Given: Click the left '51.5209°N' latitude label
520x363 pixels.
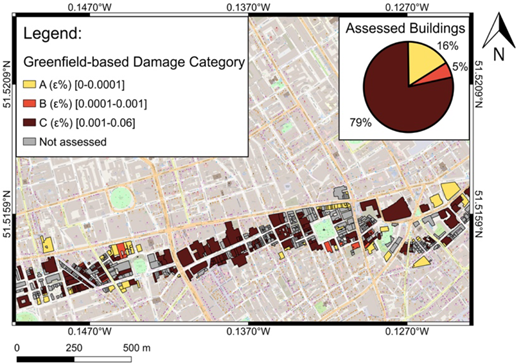Looking at the screenshot, I should [7, 85].
